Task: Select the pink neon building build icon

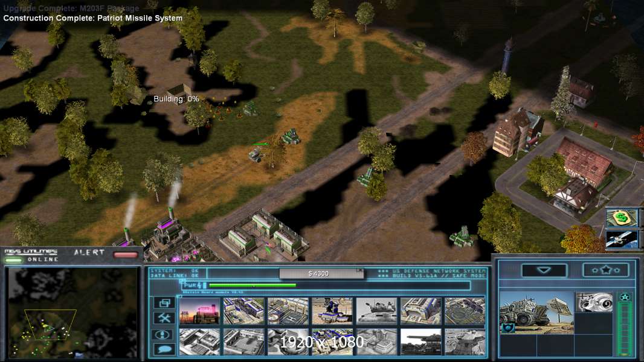Action: point(199,311)
